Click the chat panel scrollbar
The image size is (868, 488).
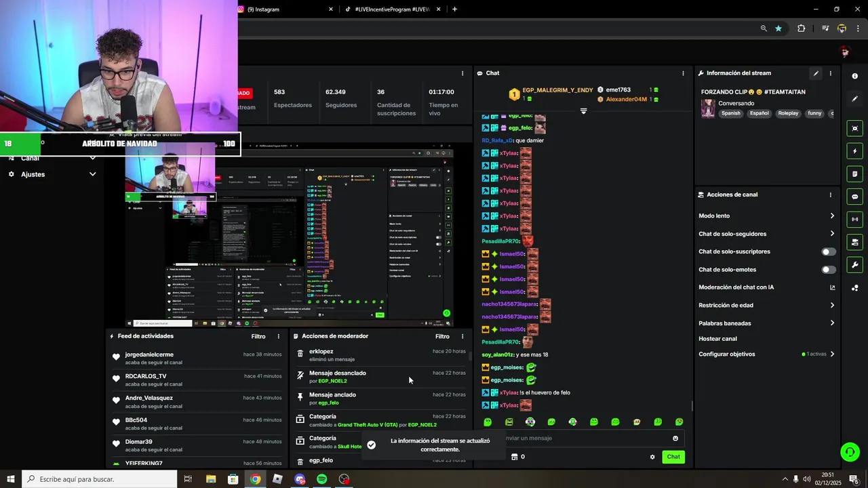coord(692,405)
